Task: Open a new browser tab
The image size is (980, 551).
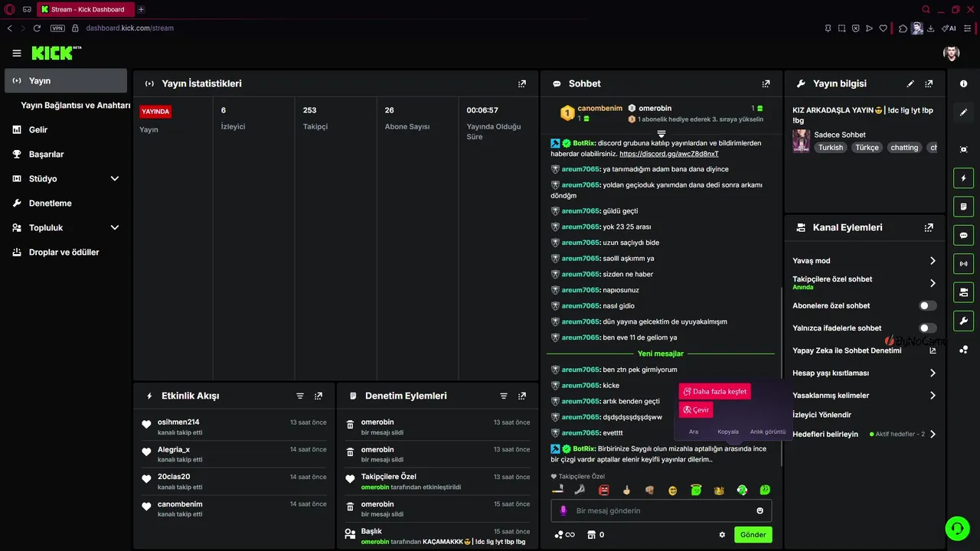Action: point(141,9)
